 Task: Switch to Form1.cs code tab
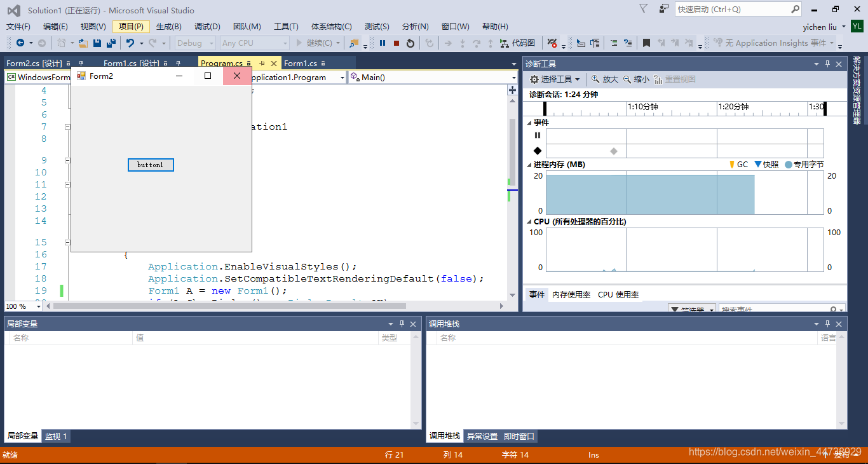pos(301,63)
